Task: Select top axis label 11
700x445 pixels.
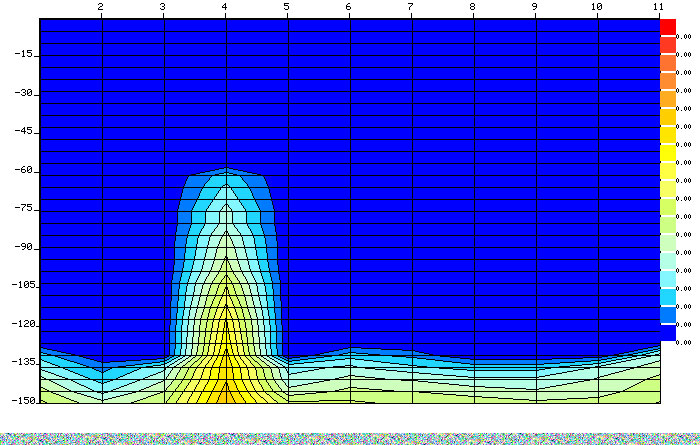Action: tap(658, 7)
